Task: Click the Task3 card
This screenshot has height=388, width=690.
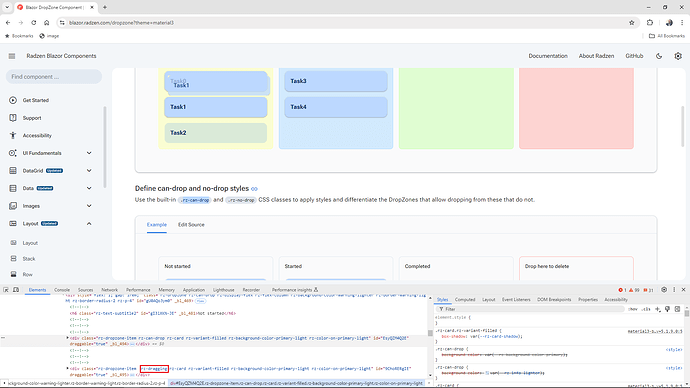Action: point(336,81)
